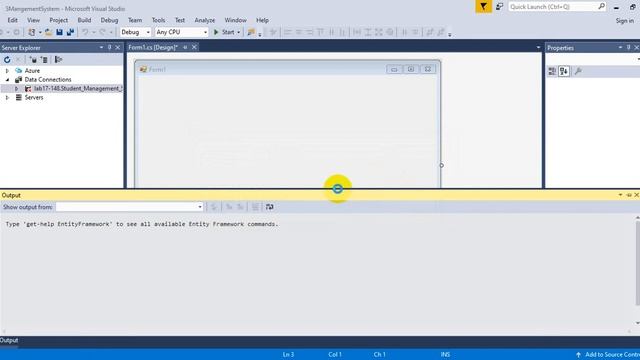This screenshot has height=360, width=640.
Task: Open the Analyze menu
Action: coord(204,20)
